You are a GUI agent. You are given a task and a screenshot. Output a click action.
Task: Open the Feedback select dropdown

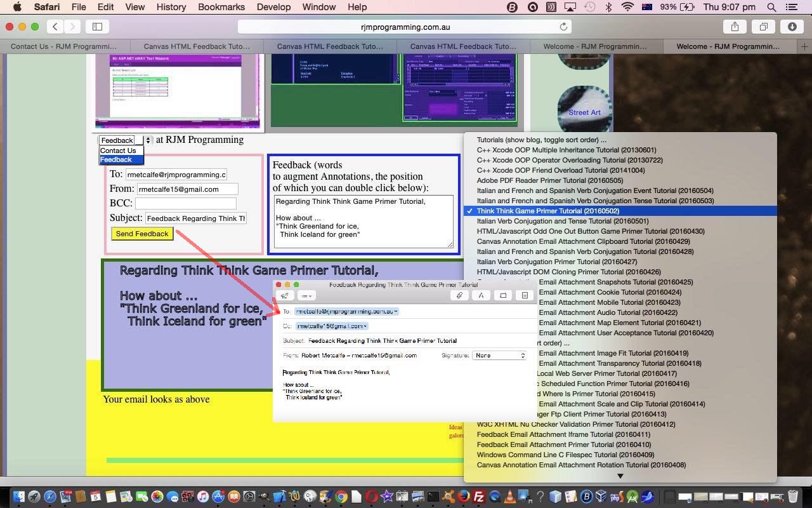click(x=126, y=140)
